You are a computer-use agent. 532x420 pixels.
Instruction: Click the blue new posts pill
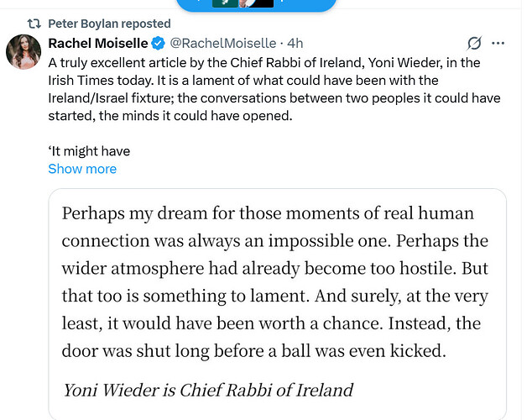(x=256, y=5)
